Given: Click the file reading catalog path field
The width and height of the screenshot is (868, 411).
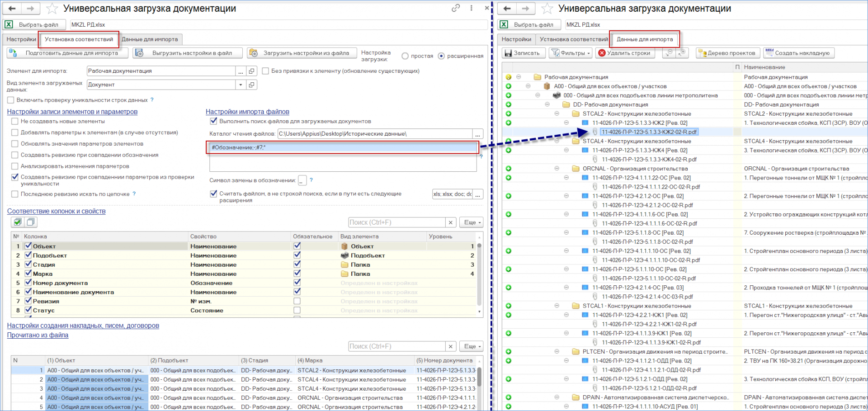Looking at the screenshot, I should [374, 134].
